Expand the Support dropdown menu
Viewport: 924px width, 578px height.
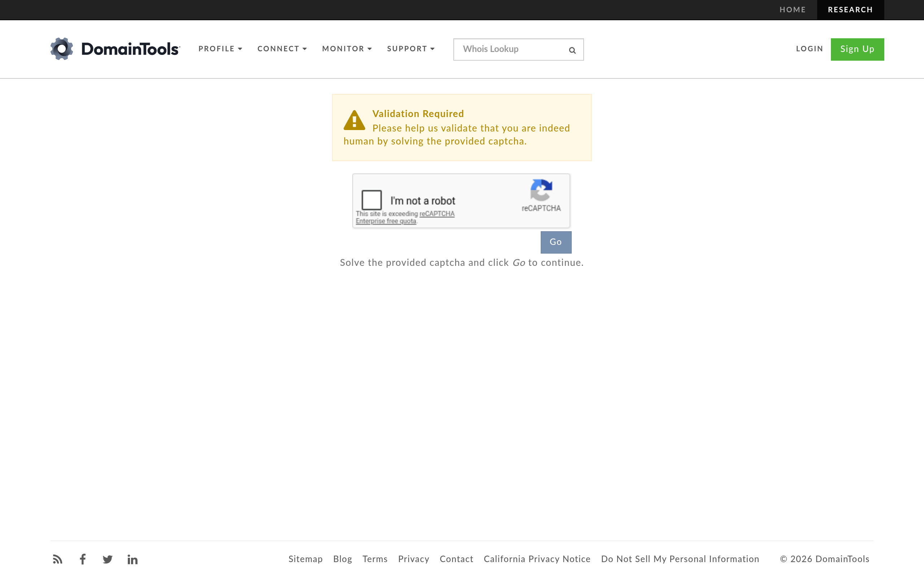coord(411,49)
